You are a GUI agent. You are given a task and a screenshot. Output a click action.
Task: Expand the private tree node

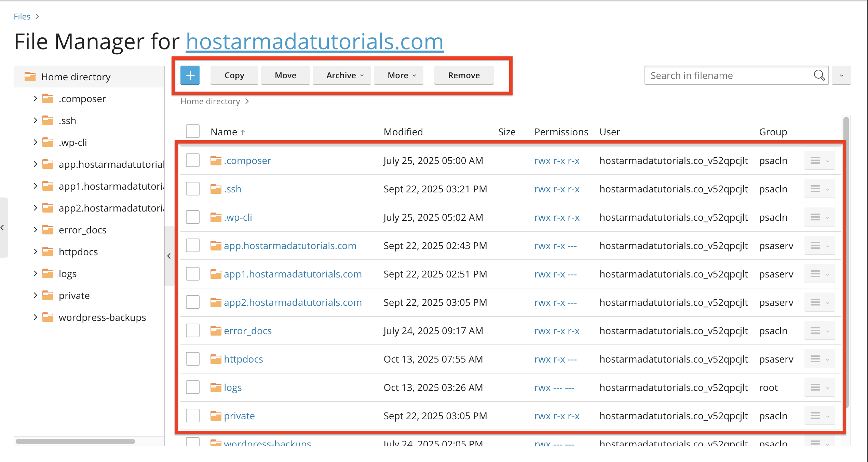point(35,295)
